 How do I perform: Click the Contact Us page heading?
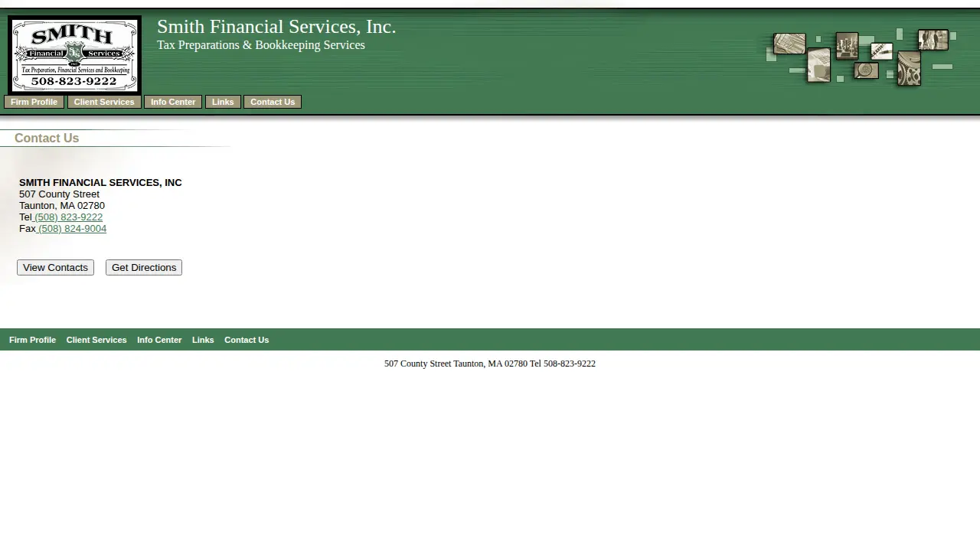[x=47, y=139]
